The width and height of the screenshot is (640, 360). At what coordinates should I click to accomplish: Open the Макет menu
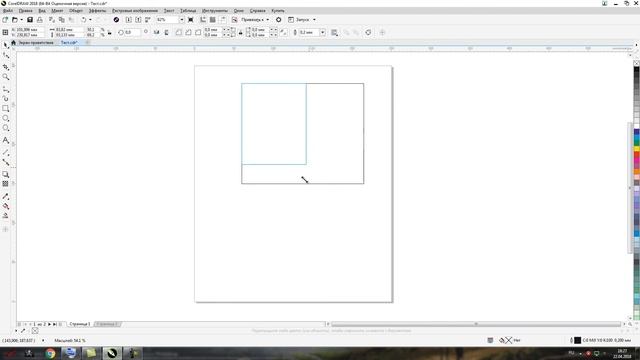point(57,11)
